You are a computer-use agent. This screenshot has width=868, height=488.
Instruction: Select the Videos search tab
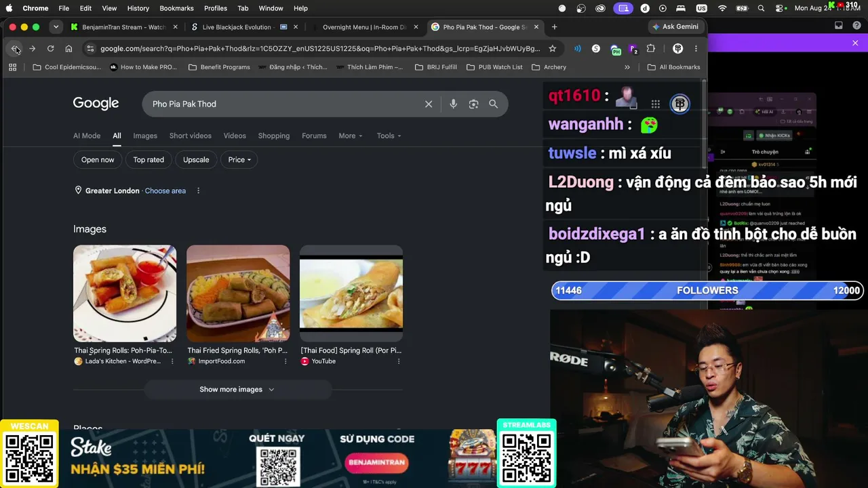pyautogui.click(x=235, y=136)
